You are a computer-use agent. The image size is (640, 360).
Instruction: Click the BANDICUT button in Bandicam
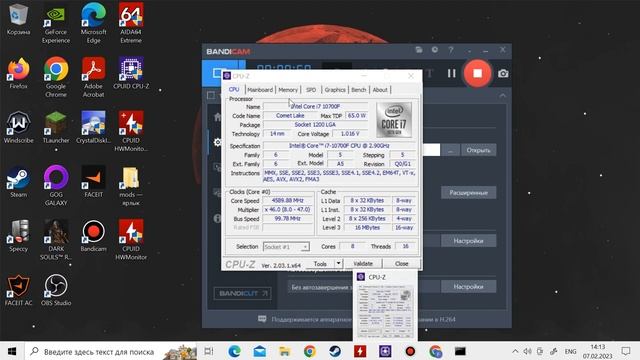coord(242,293)
